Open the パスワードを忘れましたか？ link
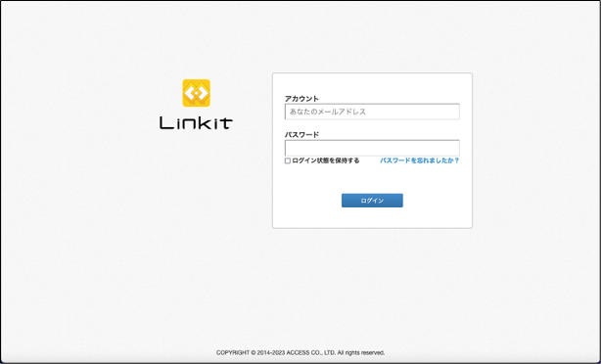 [420, 160]
